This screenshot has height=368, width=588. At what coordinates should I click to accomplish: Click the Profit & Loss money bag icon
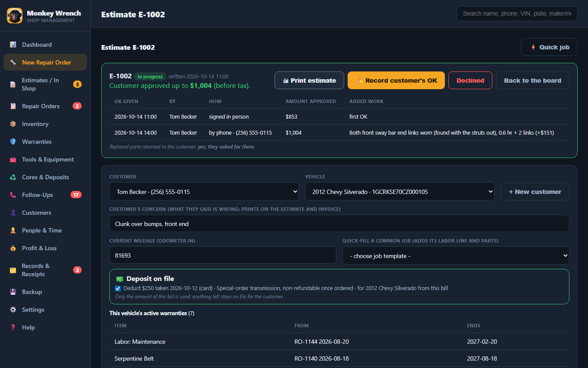13,248
